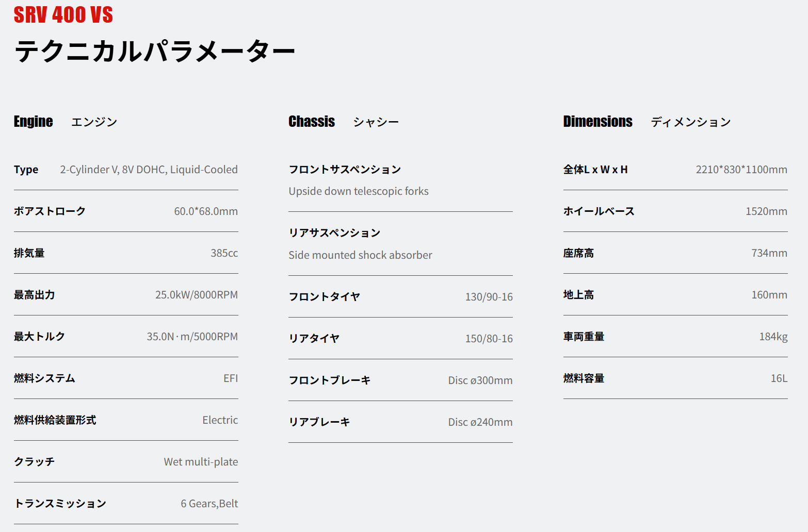This screenshot has height=532, width=808.
Task: Click the engine Type value text
Action: click(149, 170)
